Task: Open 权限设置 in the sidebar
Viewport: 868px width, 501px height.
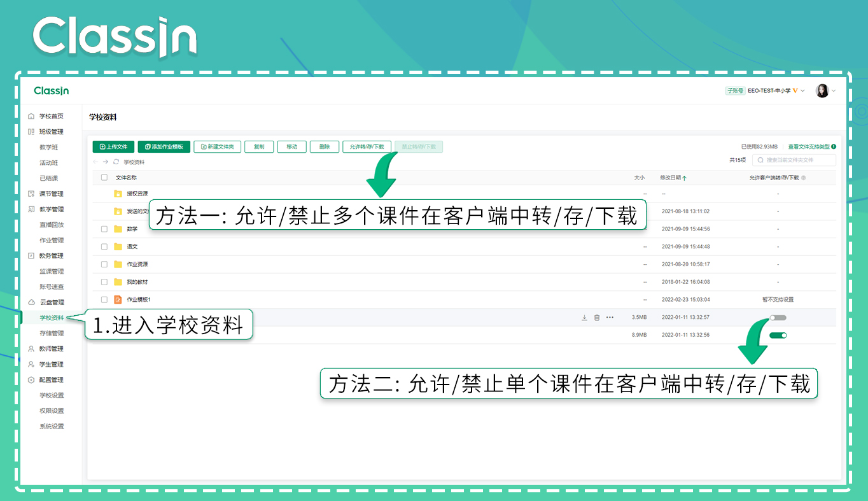Action: pos(52,411)
